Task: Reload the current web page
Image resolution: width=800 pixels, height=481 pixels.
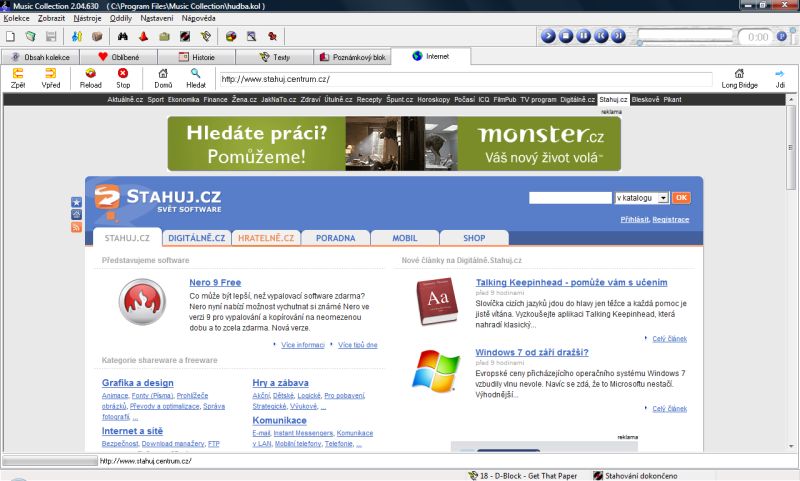Action: [91, 79]
